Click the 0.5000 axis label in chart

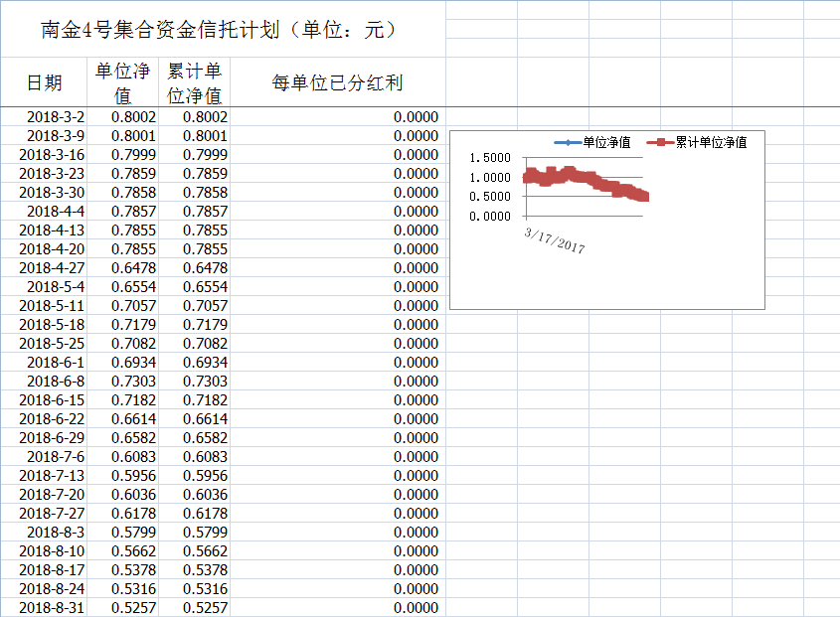pos(490,197)
